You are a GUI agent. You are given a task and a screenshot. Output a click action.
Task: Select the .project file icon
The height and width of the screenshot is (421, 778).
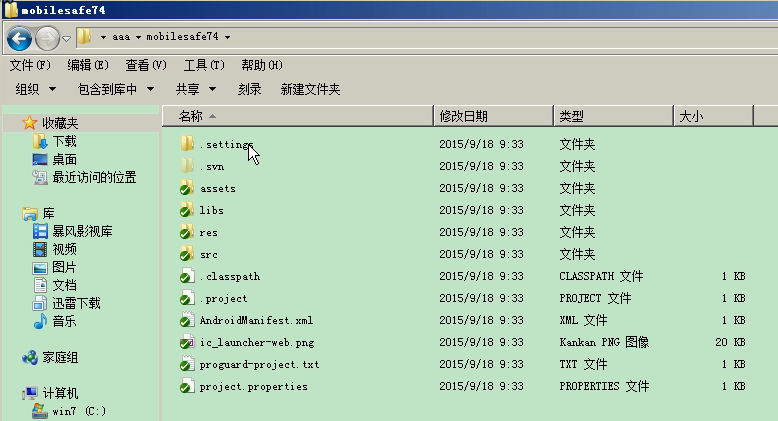pyautogui.click(x=187, y=298)
